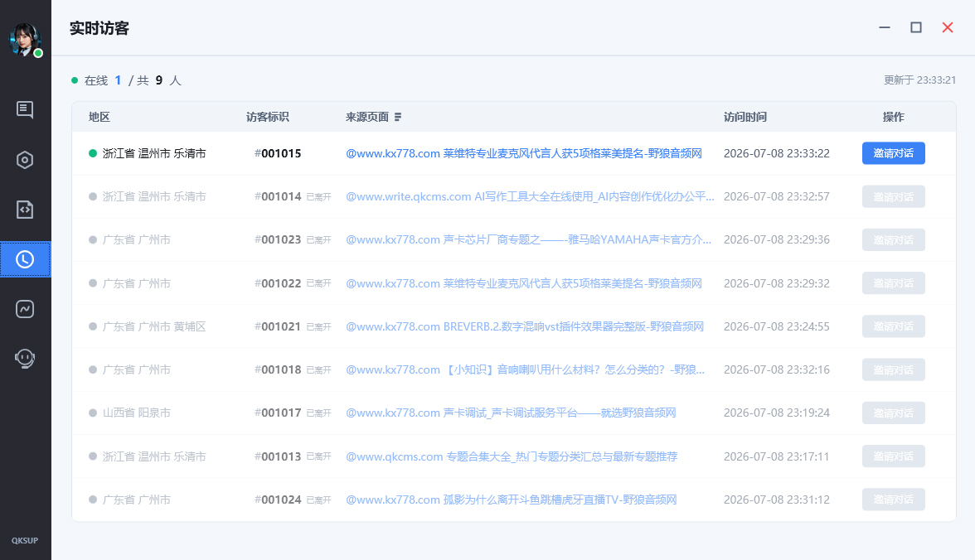Click 邀请对话 for visitor #001023
Viewport: 975px width, 560px height.
click(x=894, y=240)
